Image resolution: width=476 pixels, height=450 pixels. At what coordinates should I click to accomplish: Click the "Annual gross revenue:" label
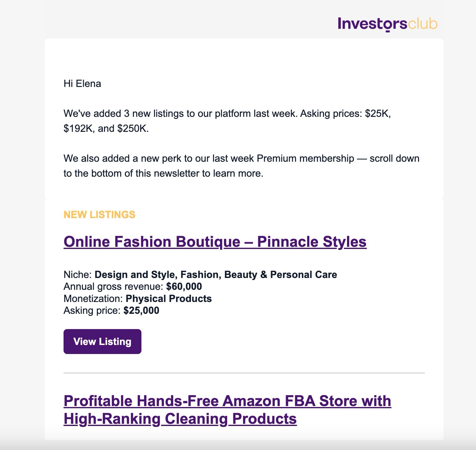tap(113, 286)
